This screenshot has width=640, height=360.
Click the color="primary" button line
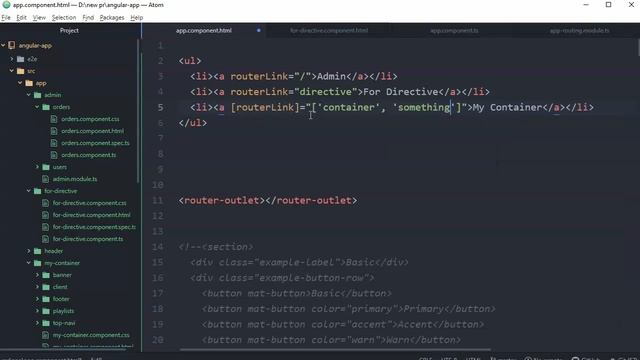[349, 309]
